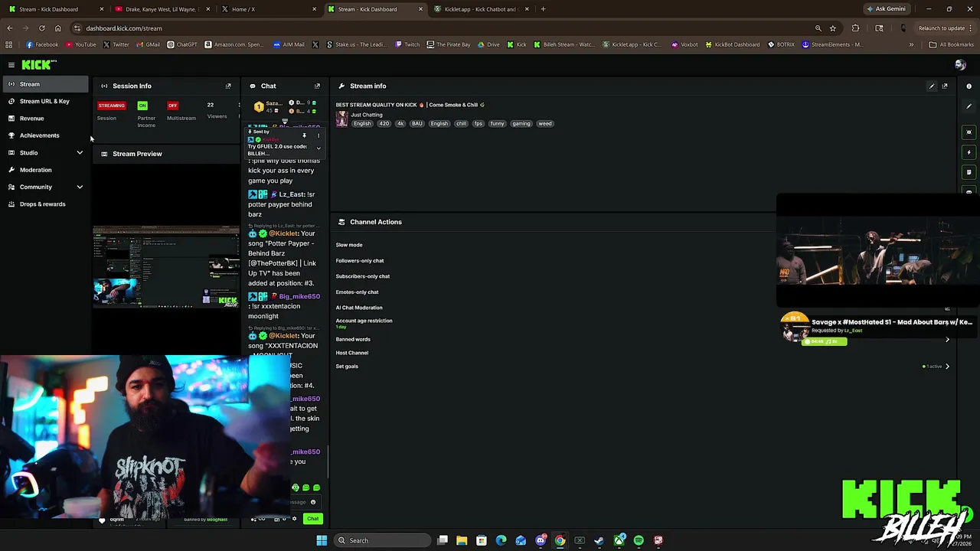This screenshot has width=980, height=551.
Task: Click the Ask Gemini button
Action: coord(886,9)
